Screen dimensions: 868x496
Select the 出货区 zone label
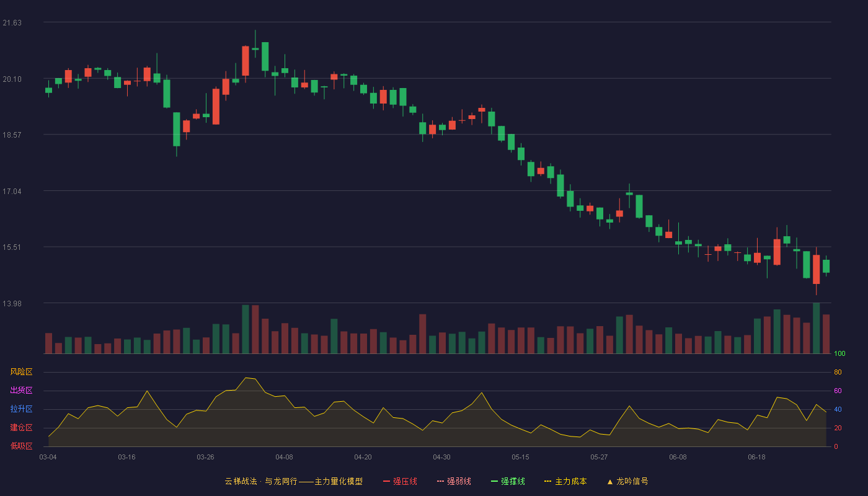pos(21,391)
